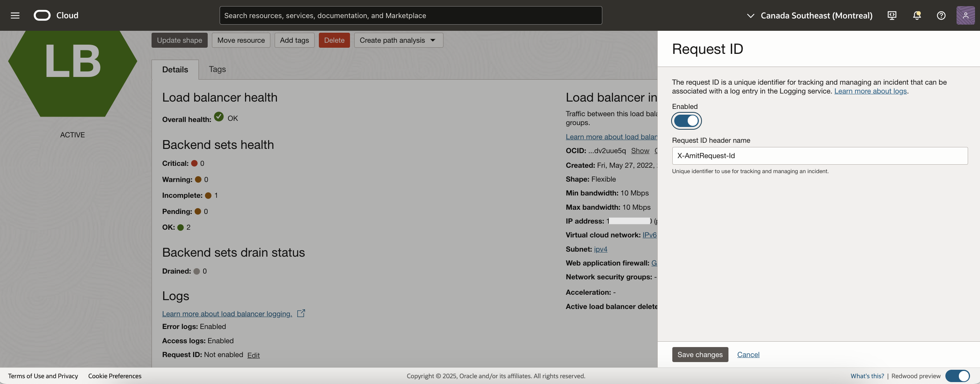Click Edit next to Request ID
The image size is (980, 384).
pyautogui.click(x=253, y=355)
